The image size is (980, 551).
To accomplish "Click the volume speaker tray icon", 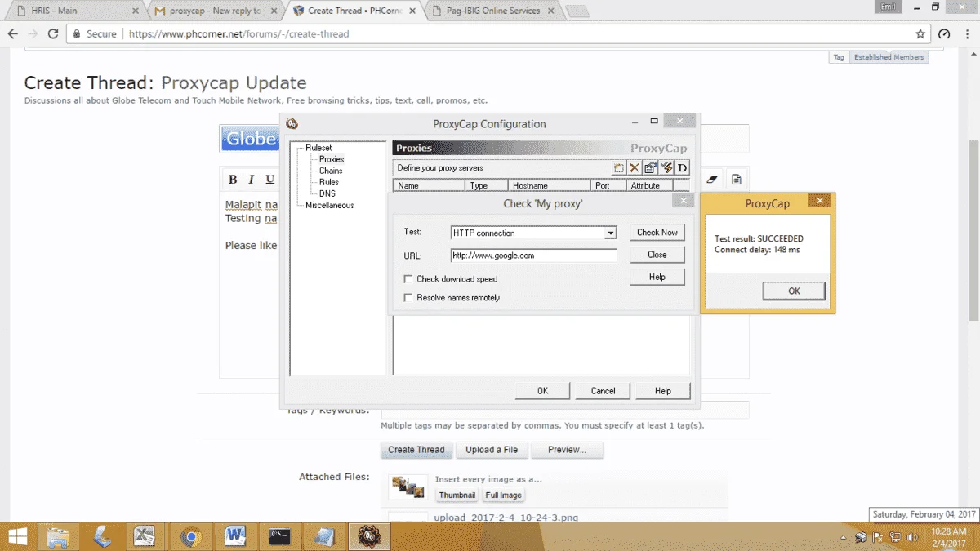I will pyautogui.click(x=912, y=538).
